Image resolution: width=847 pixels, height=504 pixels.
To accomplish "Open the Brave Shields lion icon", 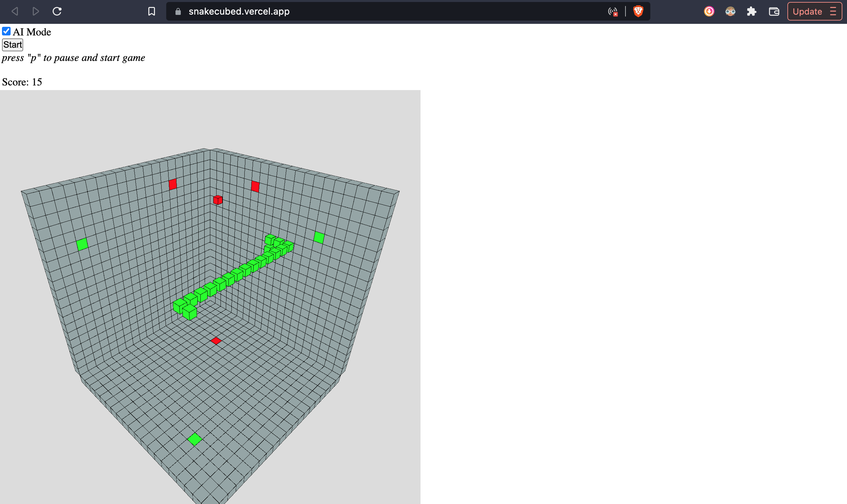I will point(638,12).
